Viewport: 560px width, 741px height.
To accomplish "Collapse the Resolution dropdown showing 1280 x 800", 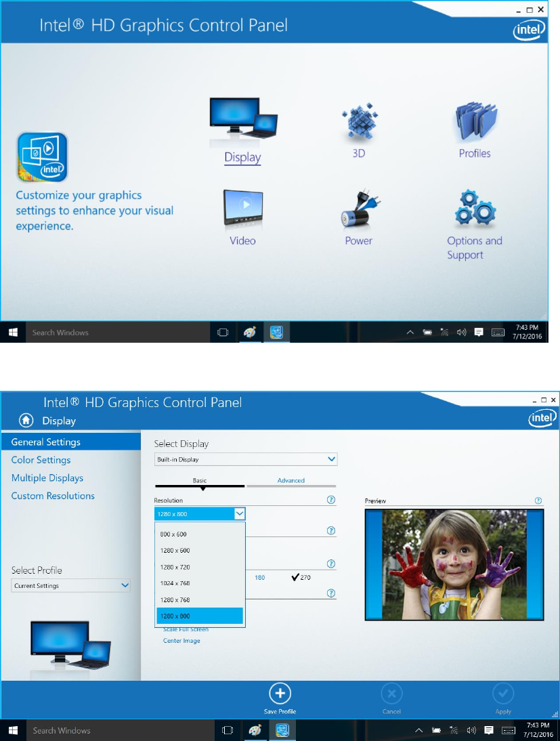I will click(200, 513).
